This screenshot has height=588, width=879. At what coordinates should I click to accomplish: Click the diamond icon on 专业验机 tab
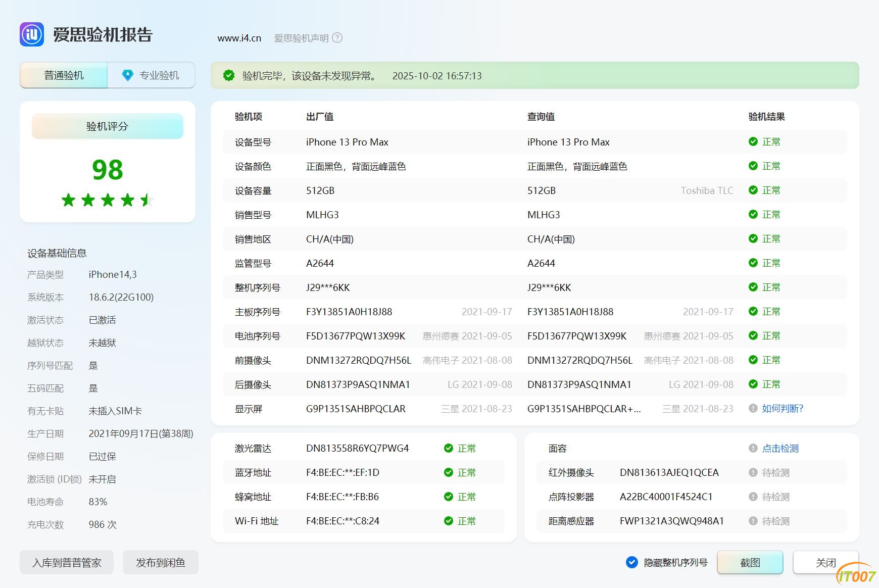click(x=128, y=75)
